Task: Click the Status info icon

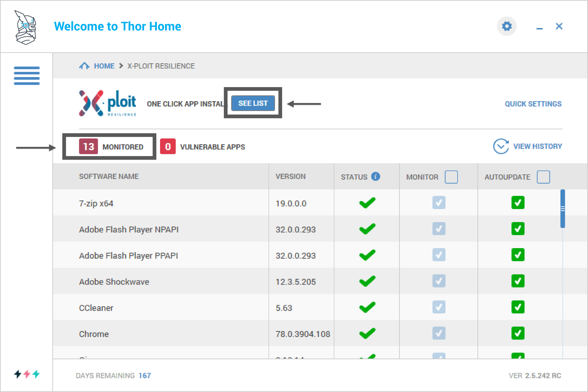Action: [x=375, y=177]
